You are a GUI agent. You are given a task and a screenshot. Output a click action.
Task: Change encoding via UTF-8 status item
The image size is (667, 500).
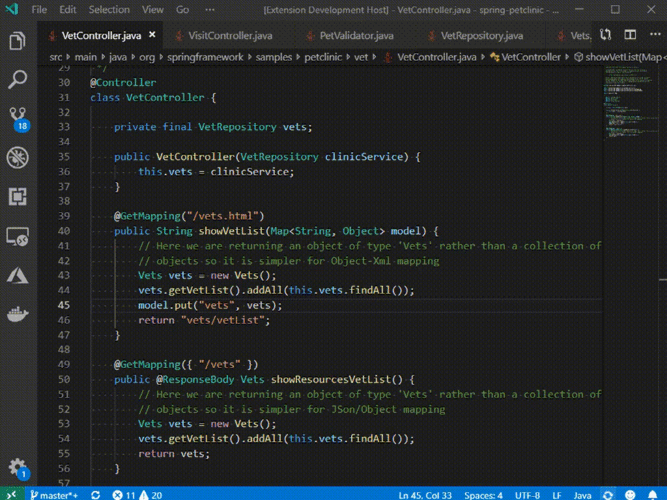(527, 495)
